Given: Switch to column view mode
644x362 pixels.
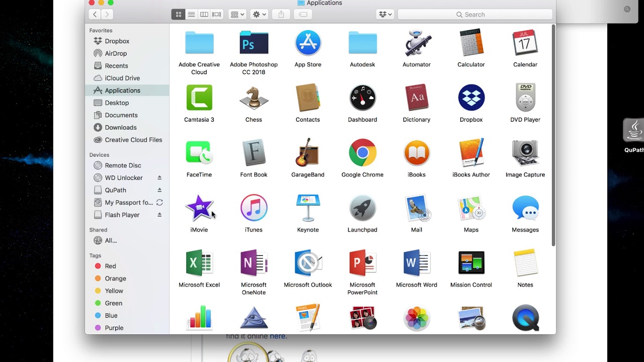Looking at the screenshot, I should [204, 15].
